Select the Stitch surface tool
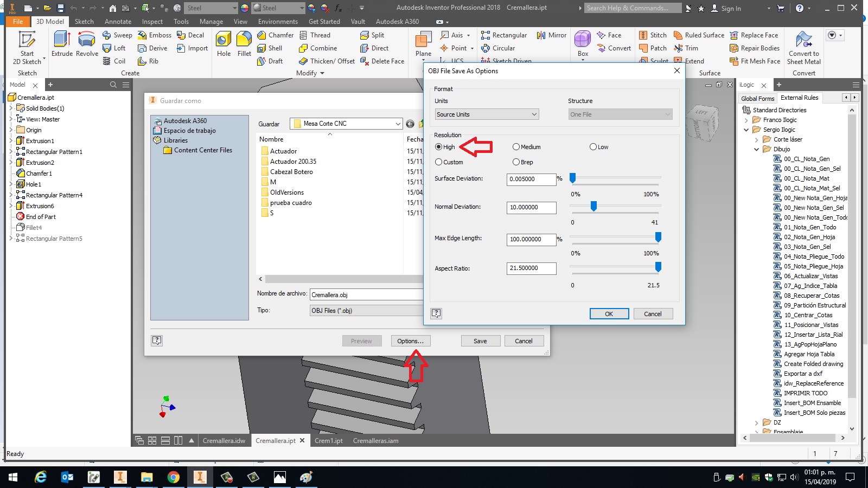 coord(653,35)
